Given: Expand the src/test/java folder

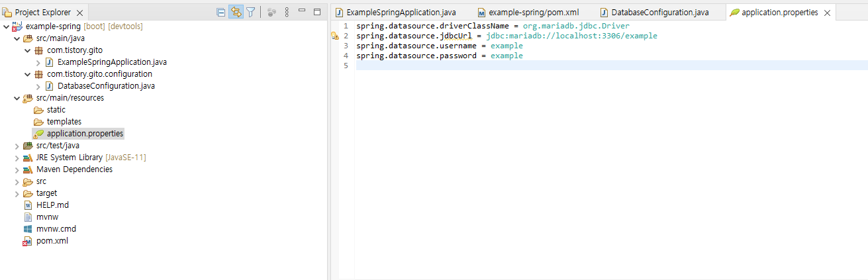Looking at the screenshot, I should click(x=17, y=146).
